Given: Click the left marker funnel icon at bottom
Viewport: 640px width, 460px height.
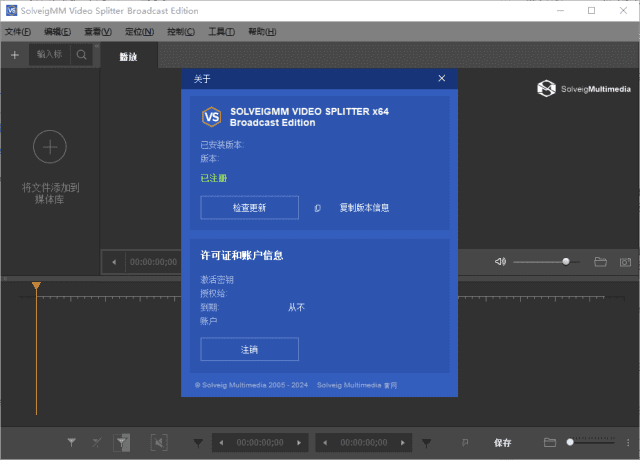Looking at the screenshot, I should 72,442.
